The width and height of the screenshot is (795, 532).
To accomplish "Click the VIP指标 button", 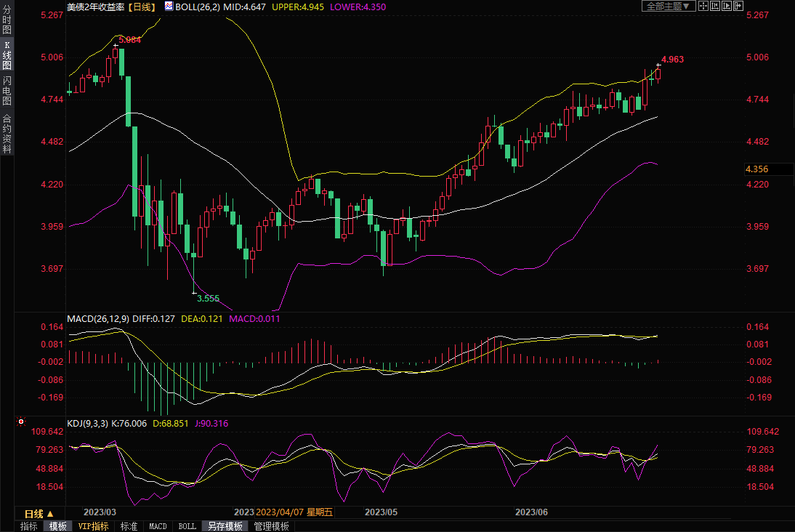I will [x=94, y=526].
